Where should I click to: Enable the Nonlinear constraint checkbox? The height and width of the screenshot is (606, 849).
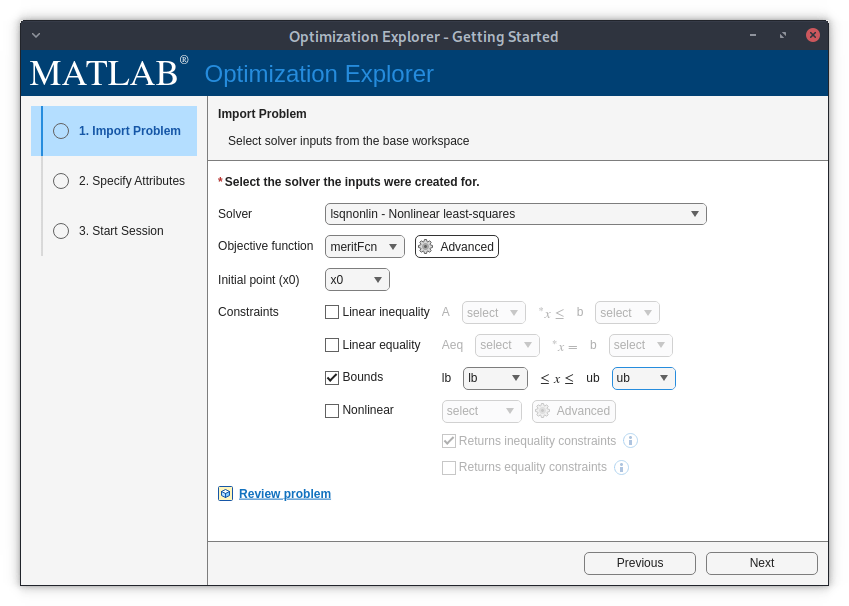[x=331, y=410]
